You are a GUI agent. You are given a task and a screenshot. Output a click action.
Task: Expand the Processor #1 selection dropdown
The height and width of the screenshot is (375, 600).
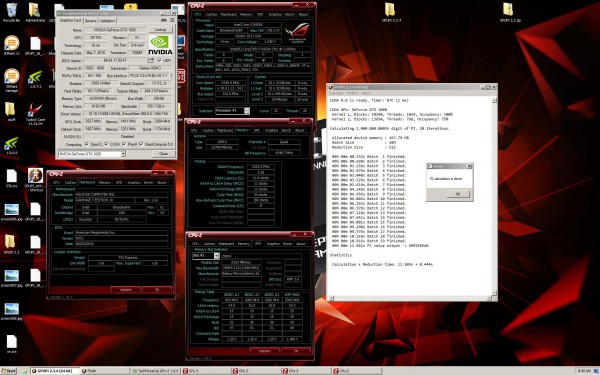point(247,111)
